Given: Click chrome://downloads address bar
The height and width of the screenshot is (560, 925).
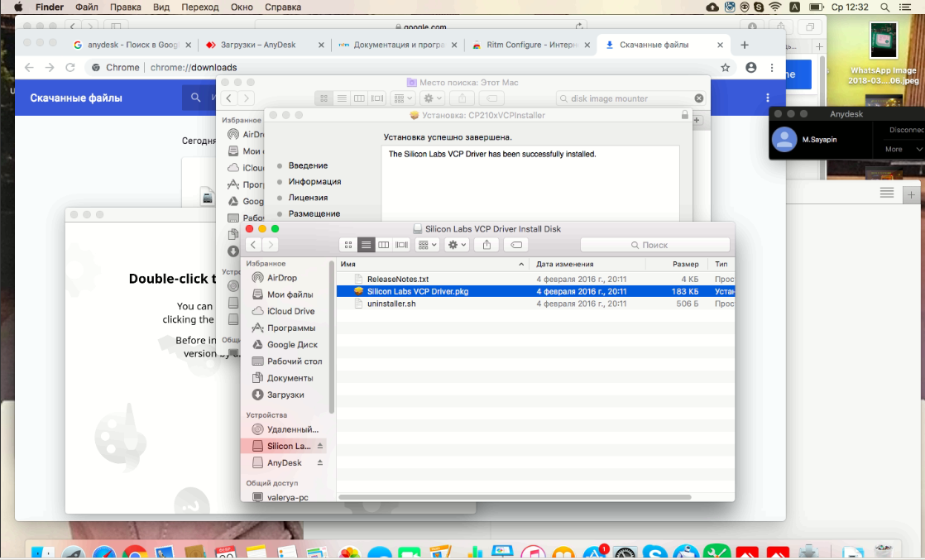Looking at the screenshot, I should click(194, 67).
